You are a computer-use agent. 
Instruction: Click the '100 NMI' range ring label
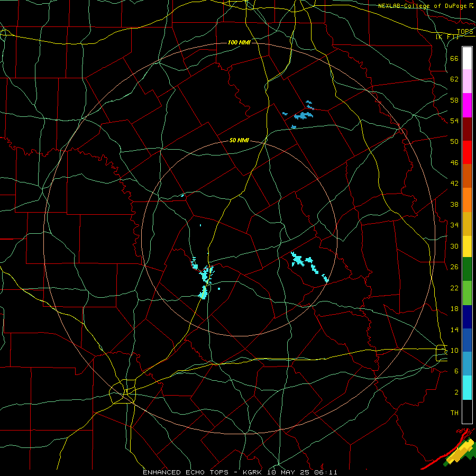click(239, 42)
